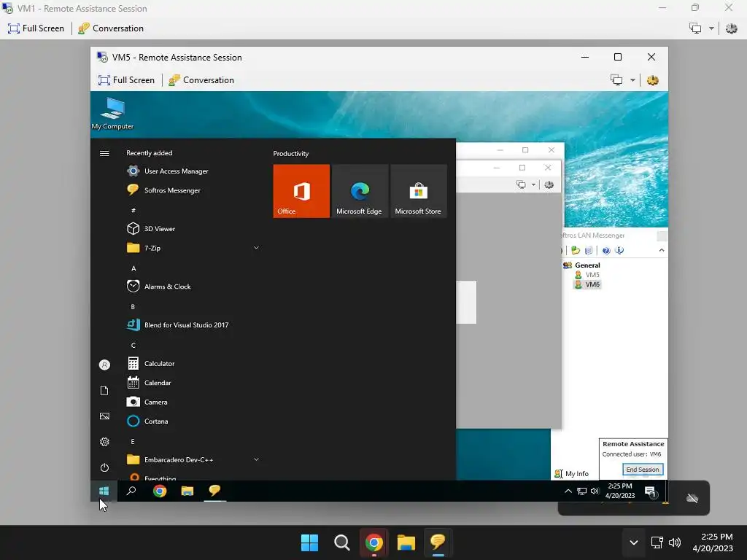Open Conversation in VM1 session toolbar

click(x=111, y=28)
